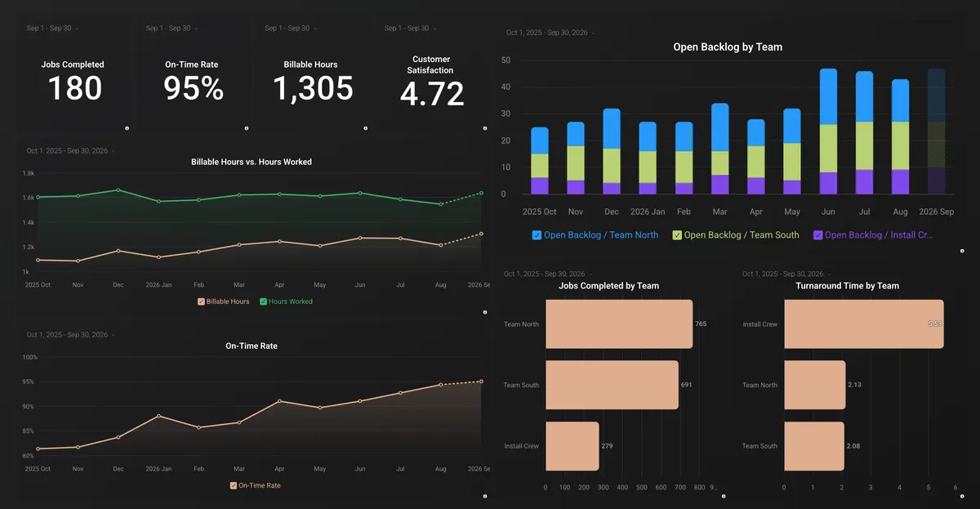Click the On-Time Rate value 95%
This screenshot has width=980, height=509.
(194, 88)
